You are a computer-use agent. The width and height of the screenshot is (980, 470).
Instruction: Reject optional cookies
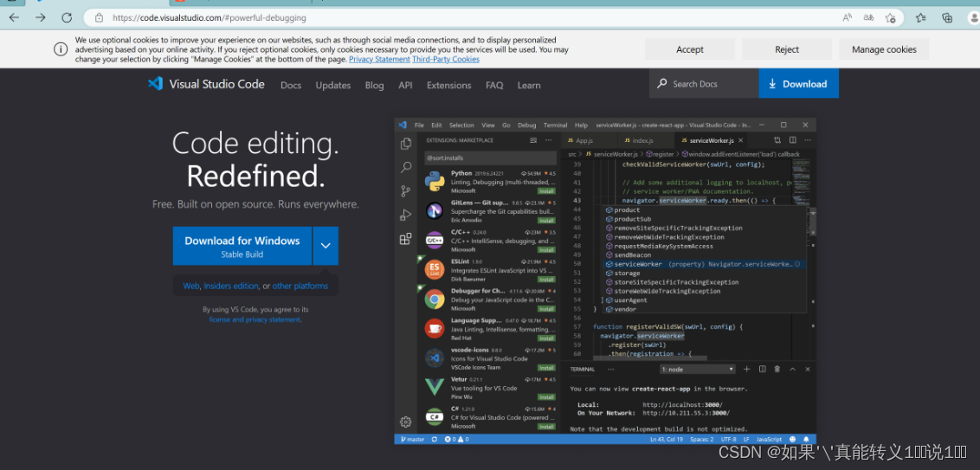point(787,49)
